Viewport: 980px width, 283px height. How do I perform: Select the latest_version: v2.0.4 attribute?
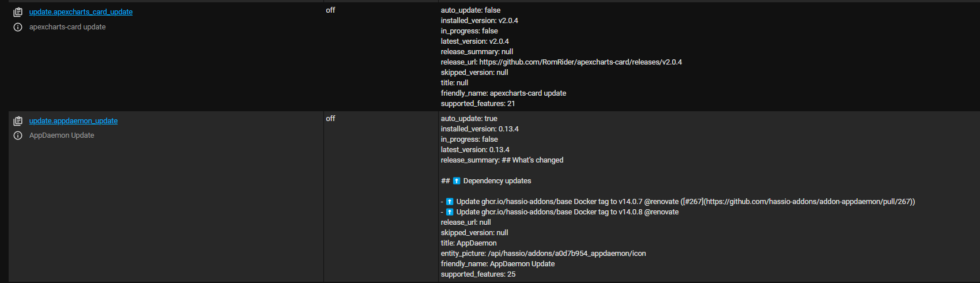[475, 41]
